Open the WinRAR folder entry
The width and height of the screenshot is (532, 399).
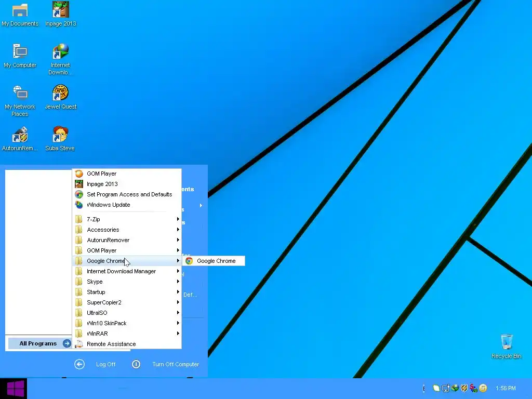pyautogui.click(x=127, y=334)
